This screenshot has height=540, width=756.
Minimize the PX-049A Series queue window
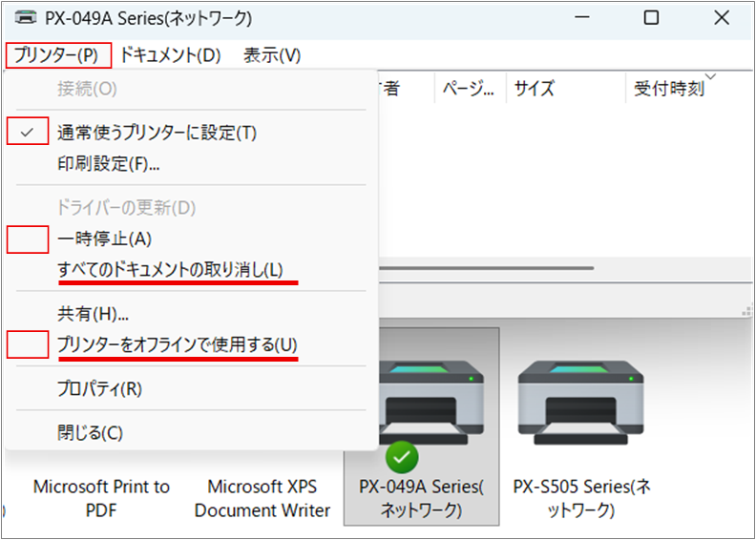(580, 17)
